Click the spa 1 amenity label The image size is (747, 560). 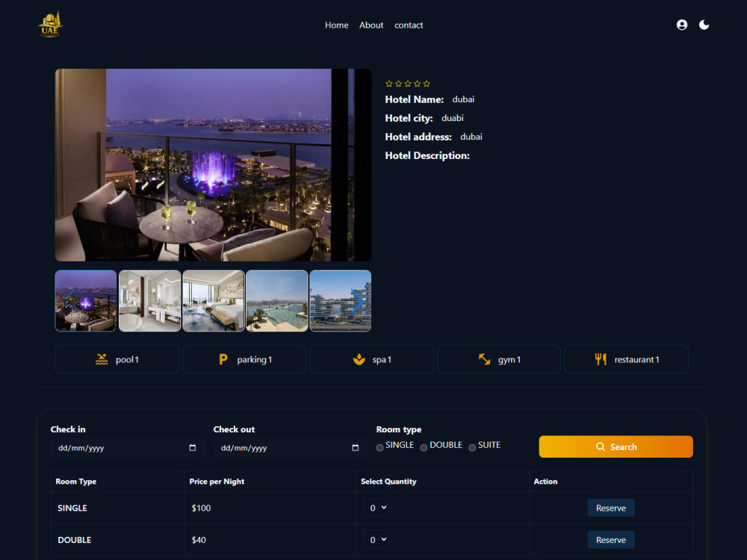[x=382, y=360]
